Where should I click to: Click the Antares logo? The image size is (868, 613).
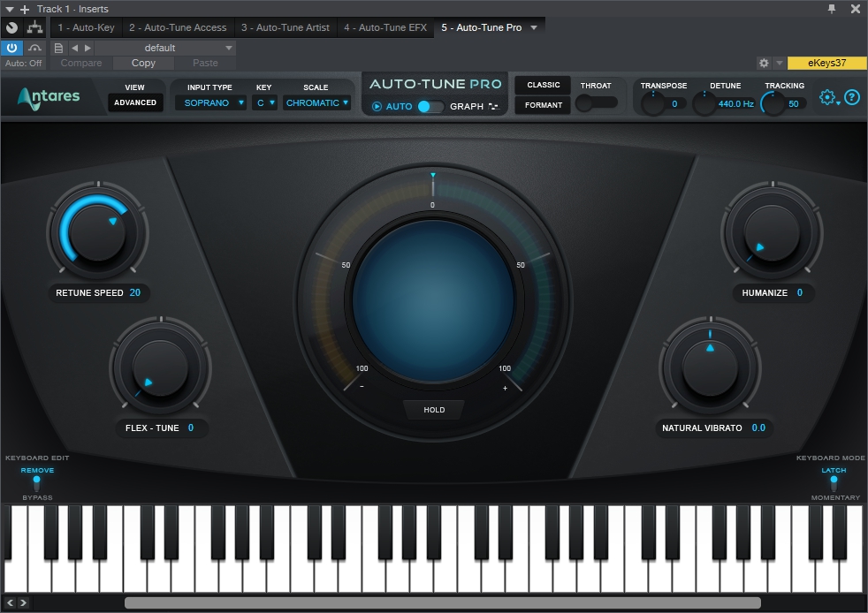49,97
